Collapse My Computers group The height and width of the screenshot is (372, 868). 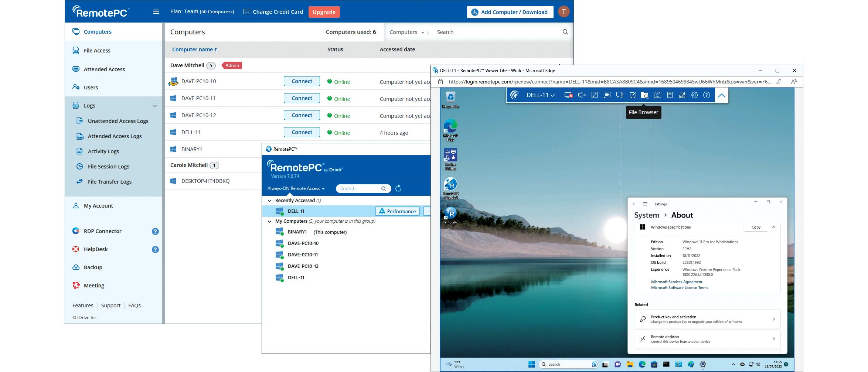pyautogui.click(x=269, y=221)
